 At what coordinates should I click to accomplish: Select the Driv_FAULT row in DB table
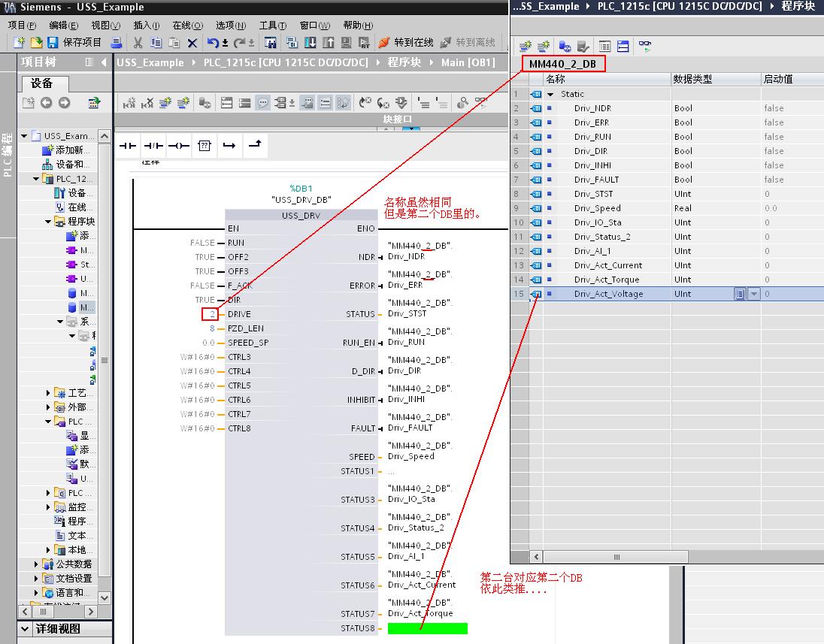pyautogui.click(x=667, y=180)
